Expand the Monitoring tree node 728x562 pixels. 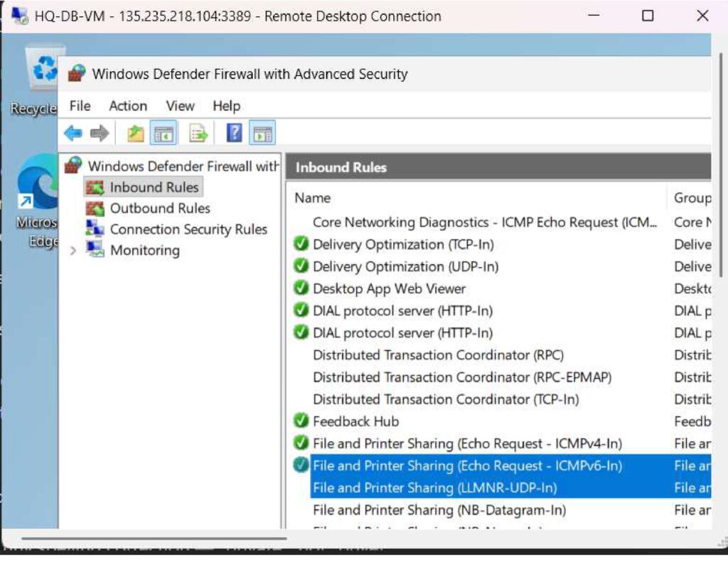coord(73,251)
